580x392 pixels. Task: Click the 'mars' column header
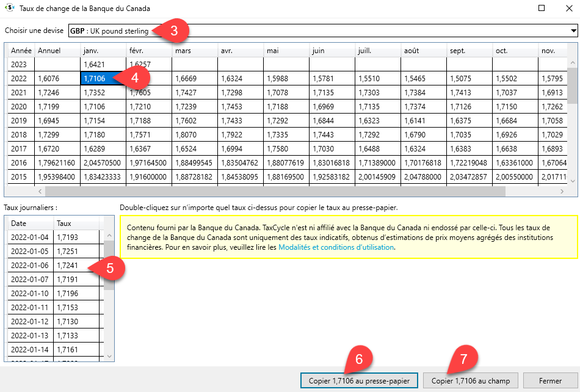click(x=195, y=51)
